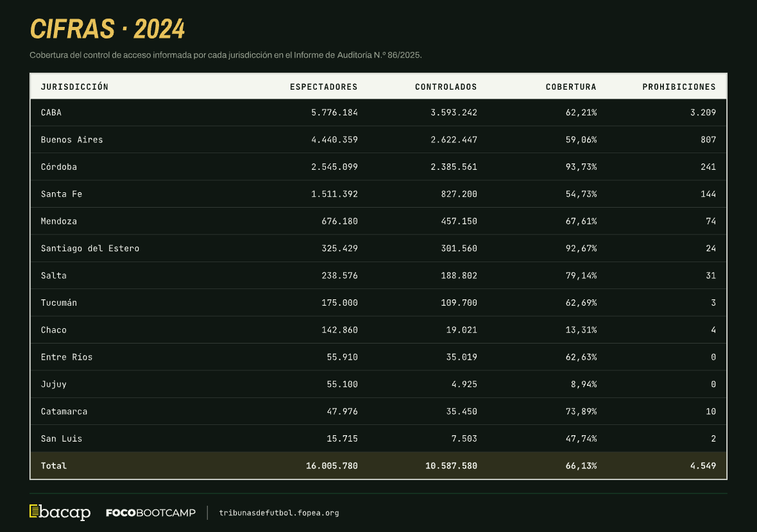The image size is (757, 532).
Task: Select the CABA row label
Action: coord(51,112)
